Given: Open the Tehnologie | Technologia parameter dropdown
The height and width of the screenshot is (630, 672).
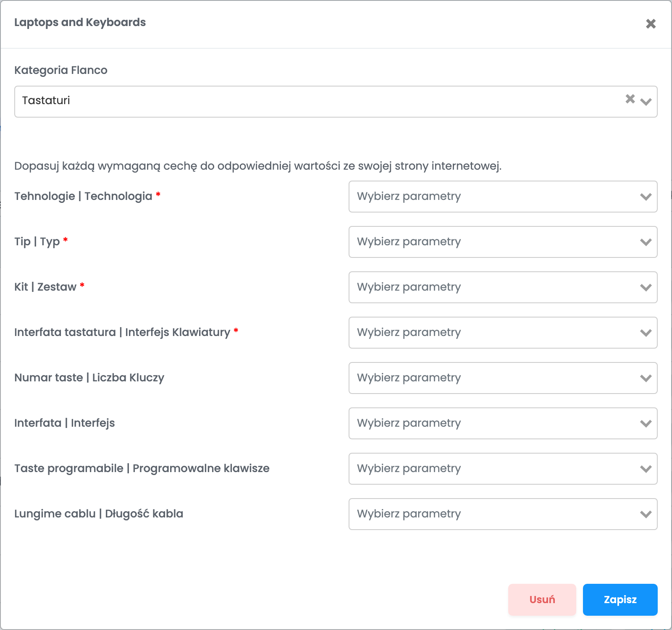Looking at the screenshot, I should (x=503, y=197).
